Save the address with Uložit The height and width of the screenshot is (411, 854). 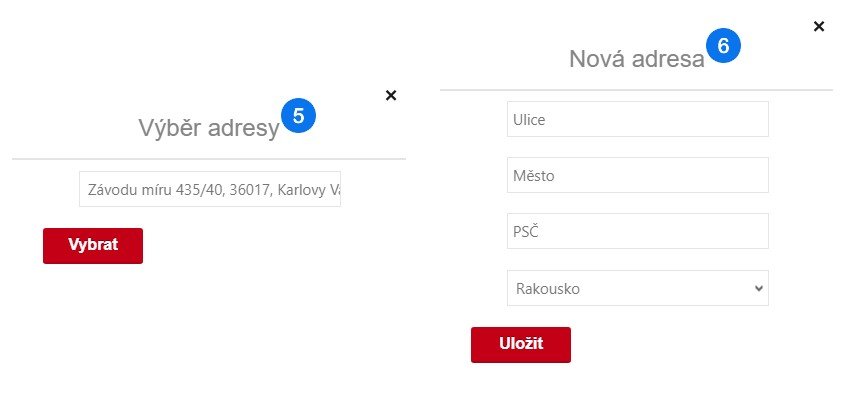point(520,344)
